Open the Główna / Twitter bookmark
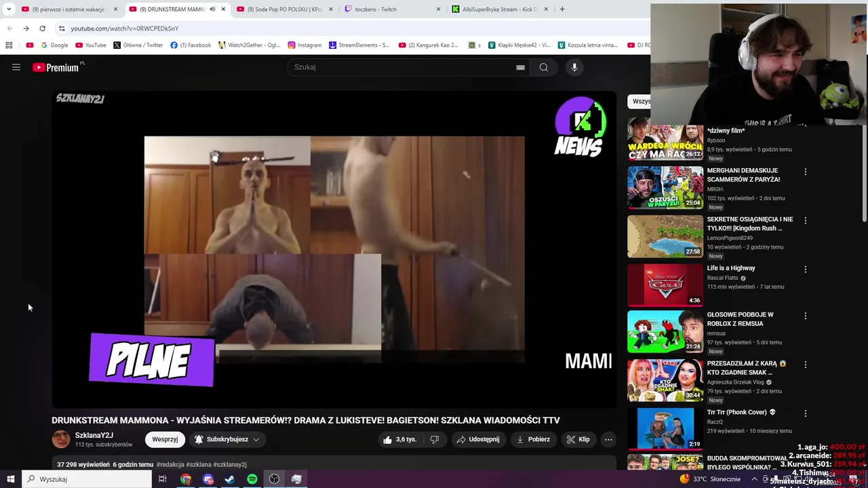 coord(138,45)
